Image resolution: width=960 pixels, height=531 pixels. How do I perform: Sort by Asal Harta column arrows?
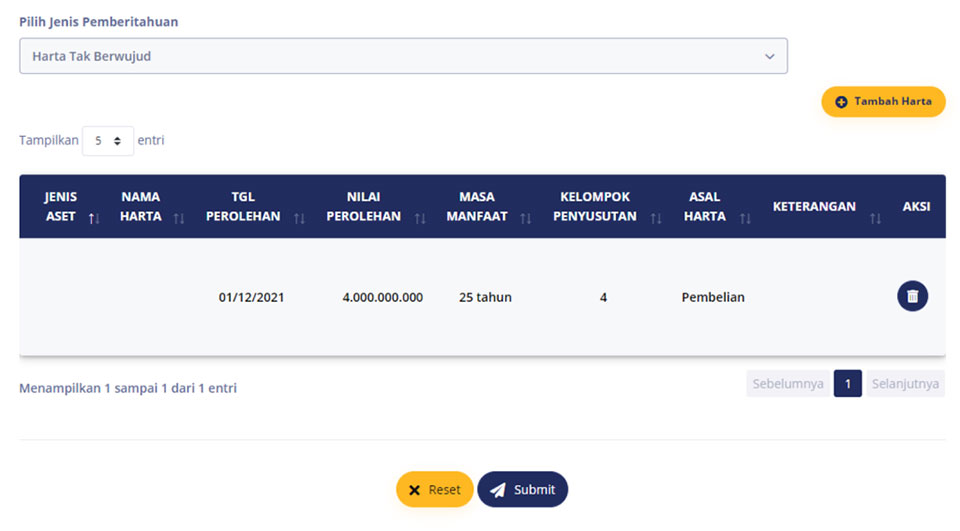pyautogui.click(x=744, y=218)
